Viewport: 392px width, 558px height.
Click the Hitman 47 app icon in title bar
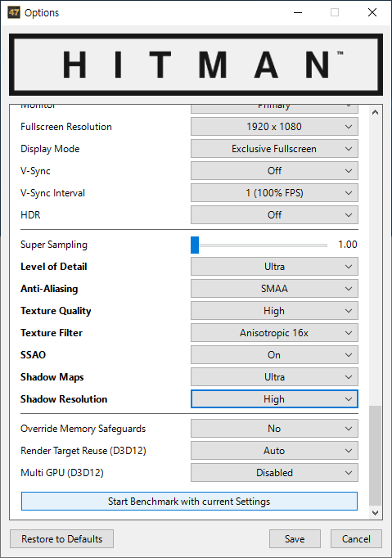pyautogui.click(x=14, y=12)
